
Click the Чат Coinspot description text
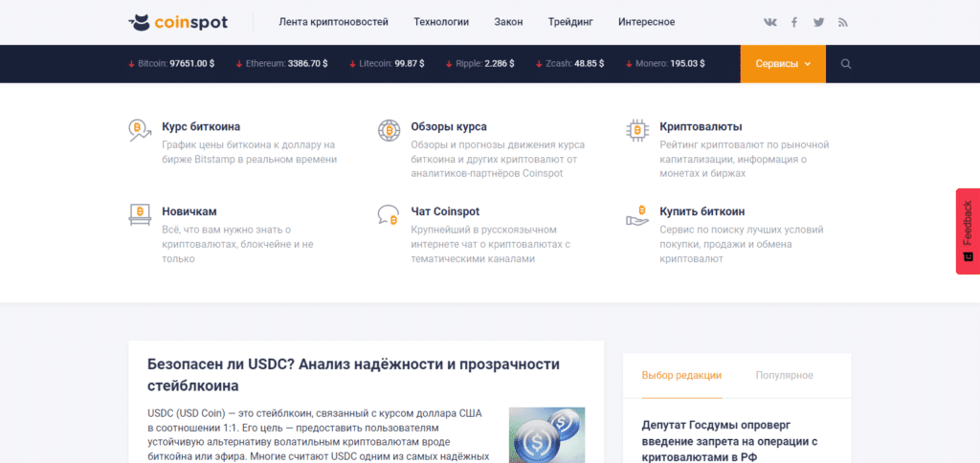491,244
